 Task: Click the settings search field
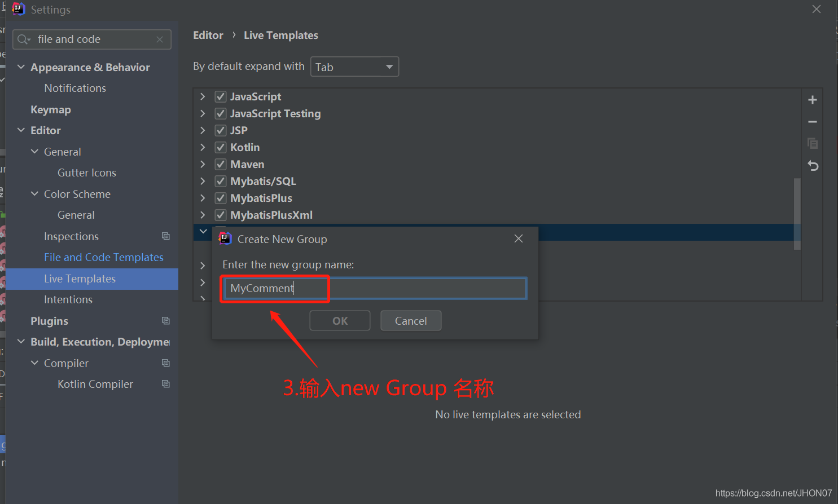tap(92, 39)
